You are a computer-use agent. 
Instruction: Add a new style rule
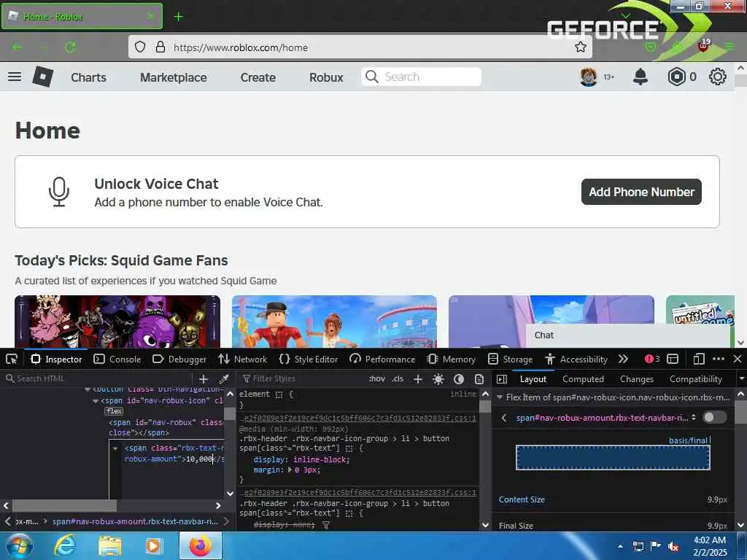coord(418,379)
